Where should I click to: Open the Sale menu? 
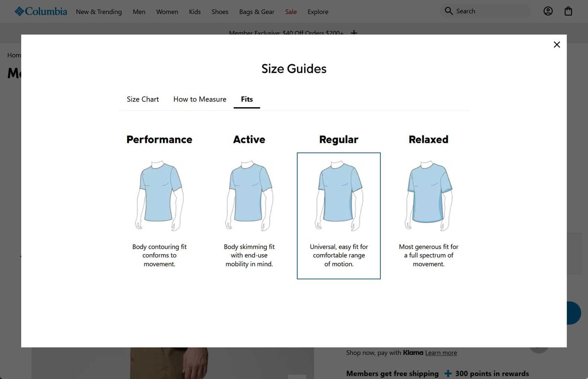tap(291, 12)
